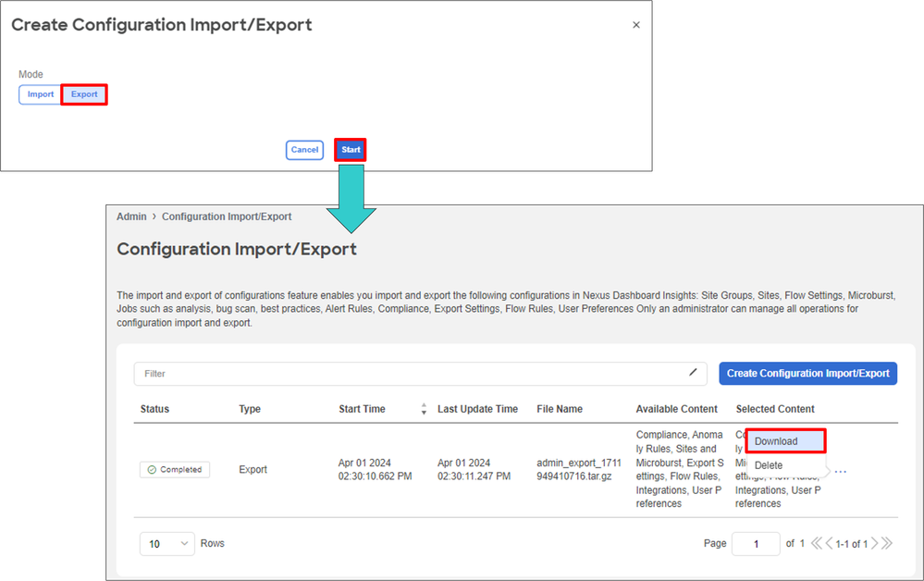Click file name admin_export_1711949410716.tar.gz
The width and height of the screenshot is (924, 581).
(579, 470)
